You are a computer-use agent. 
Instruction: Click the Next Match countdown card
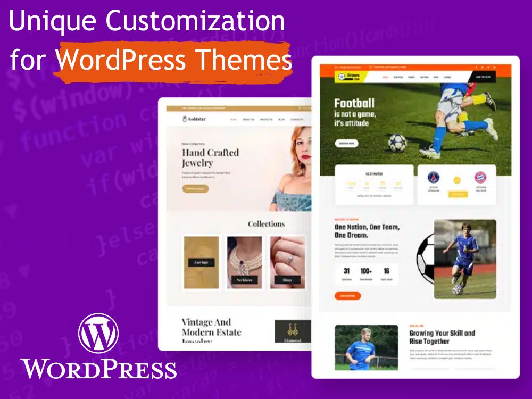(x=374, y=185)
